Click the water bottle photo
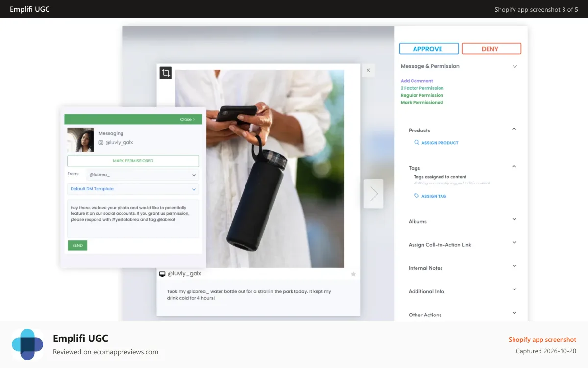588x368 pixels. click(x=260, y=168)
